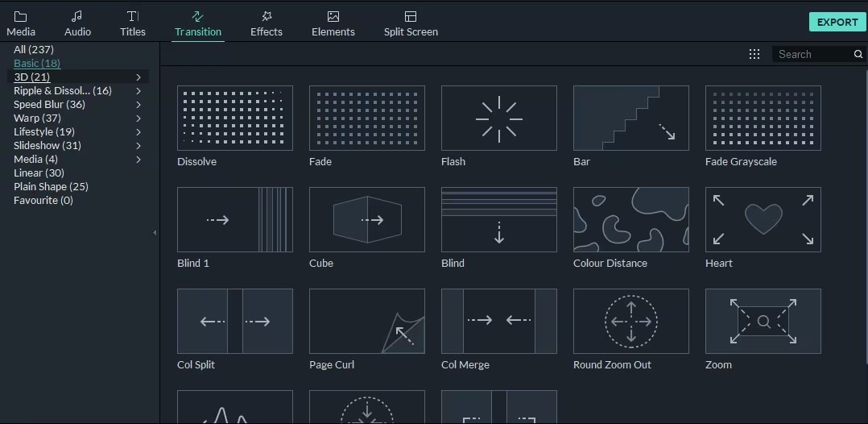This screenshot has height=424, width=868.
Task: Select the Heart transition icon
Action: [763, 219]
